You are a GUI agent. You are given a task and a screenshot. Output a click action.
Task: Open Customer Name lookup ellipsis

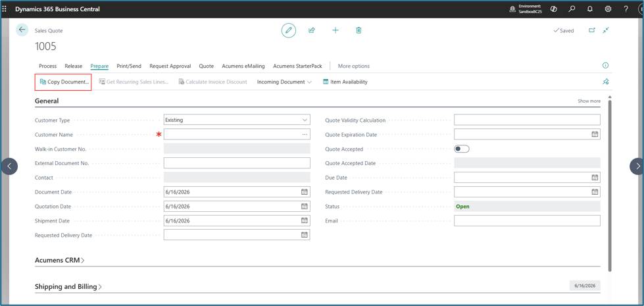tap(305, 134)
